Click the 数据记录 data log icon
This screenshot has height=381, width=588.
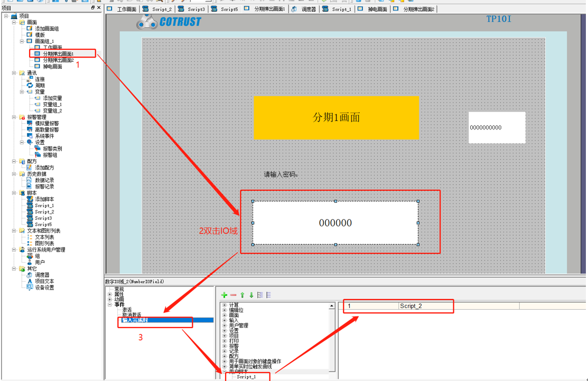click(30, 180)
